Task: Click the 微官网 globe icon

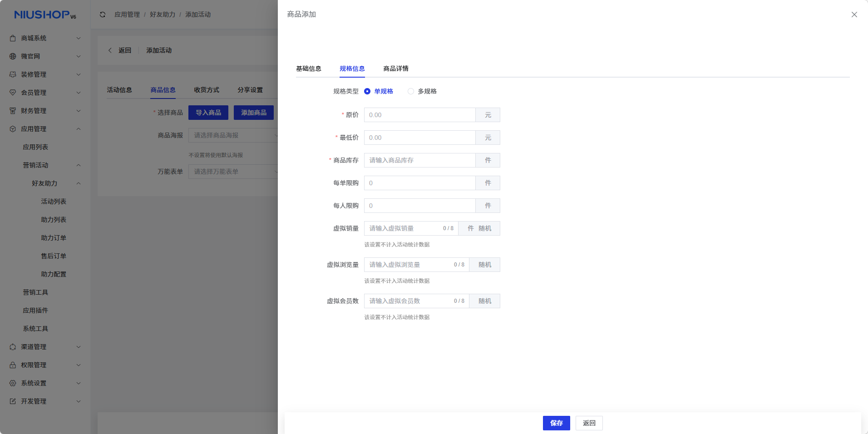Action: (x=13, y=56)
